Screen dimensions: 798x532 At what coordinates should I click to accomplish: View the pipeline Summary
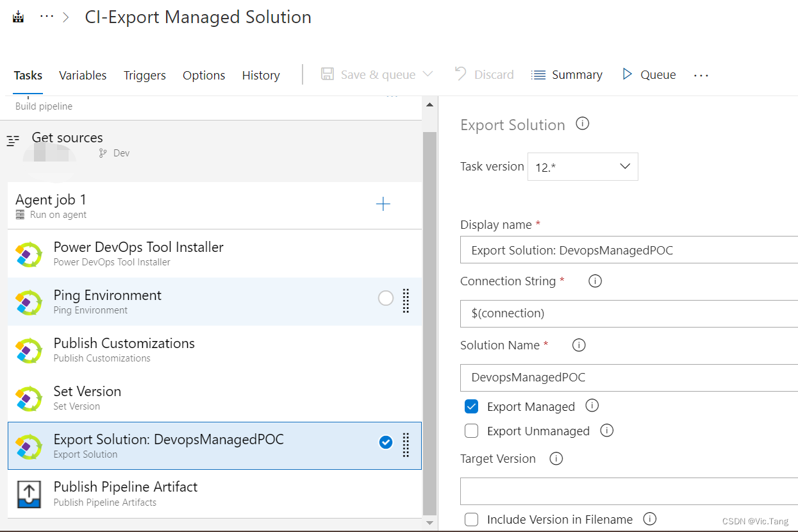point(575,74)
